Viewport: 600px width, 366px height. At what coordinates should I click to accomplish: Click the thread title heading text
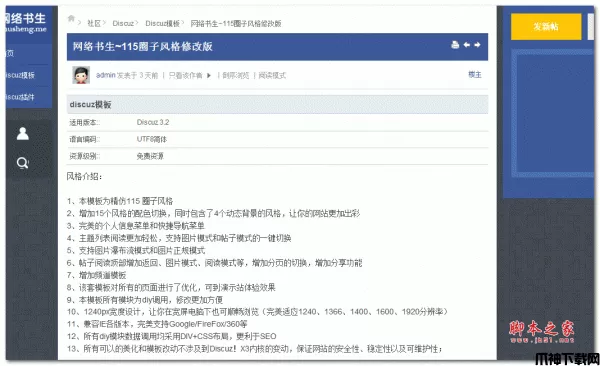coord(142,47)
